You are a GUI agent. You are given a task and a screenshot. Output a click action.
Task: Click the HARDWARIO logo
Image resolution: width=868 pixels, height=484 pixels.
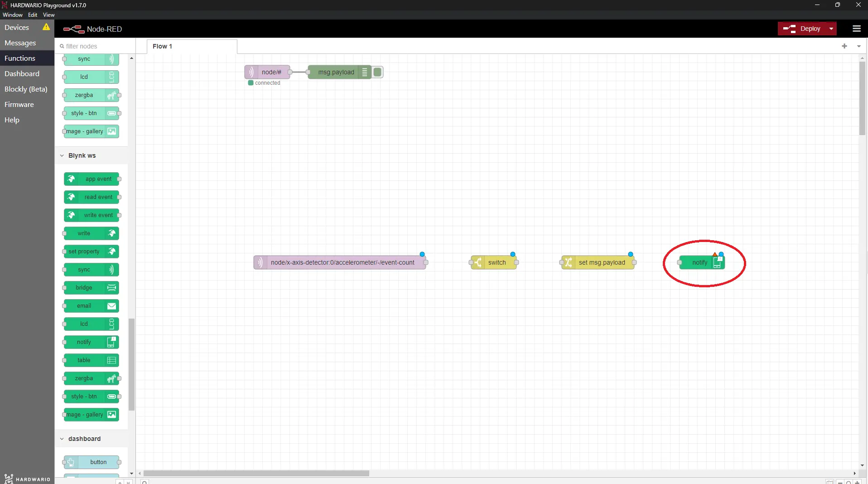27,479
